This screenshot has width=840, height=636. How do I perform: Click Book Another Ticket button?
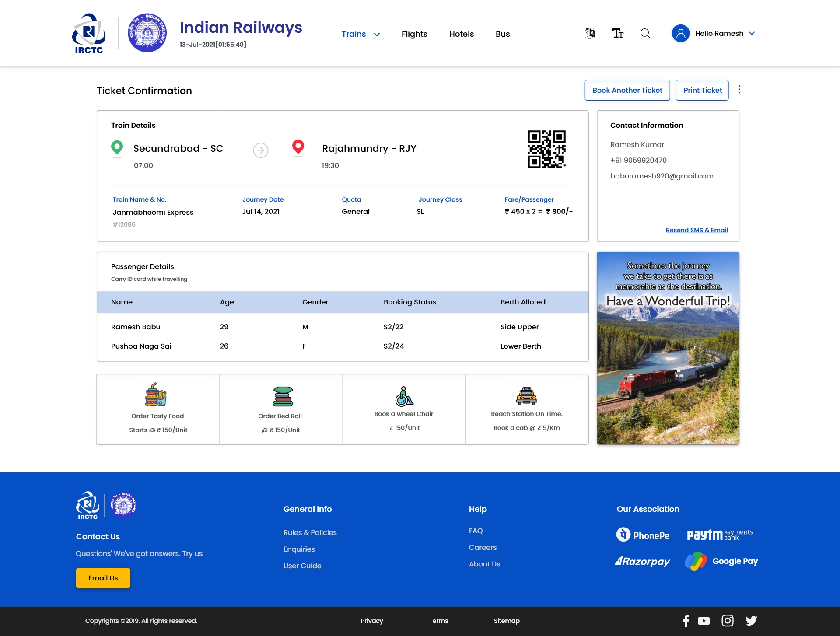pos(627,90)
